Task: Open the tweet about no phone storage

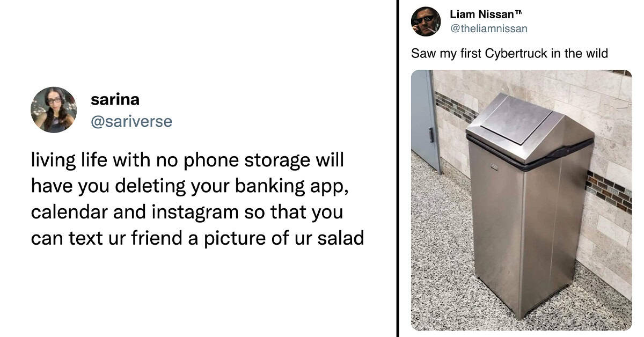Action: [197, 199]
